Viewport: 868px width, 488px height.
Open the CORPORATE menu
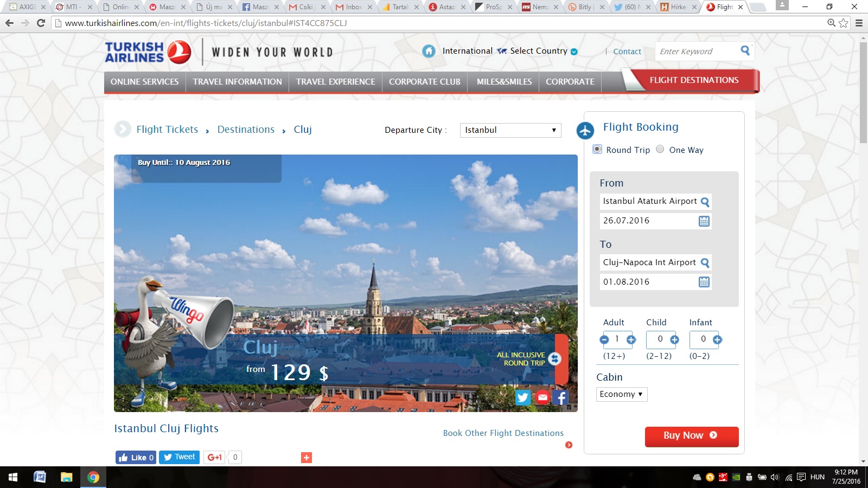click(570, 82)
